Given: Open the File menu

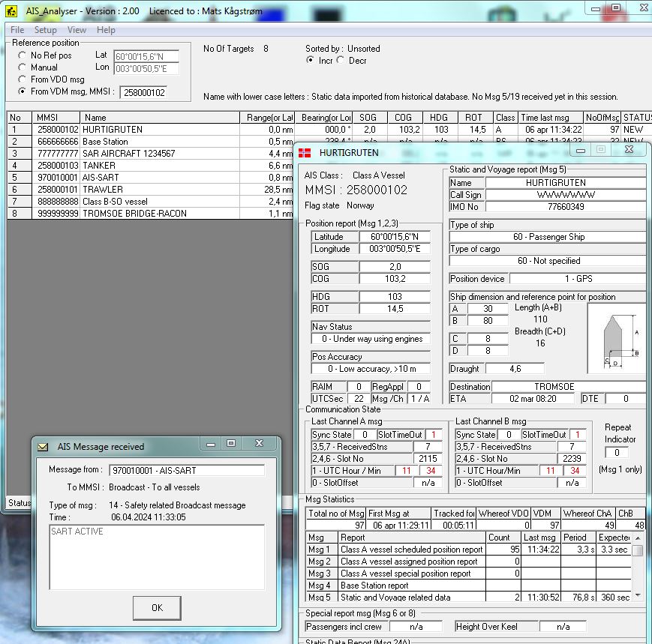Looking at the screenshot, I should 17,30.
